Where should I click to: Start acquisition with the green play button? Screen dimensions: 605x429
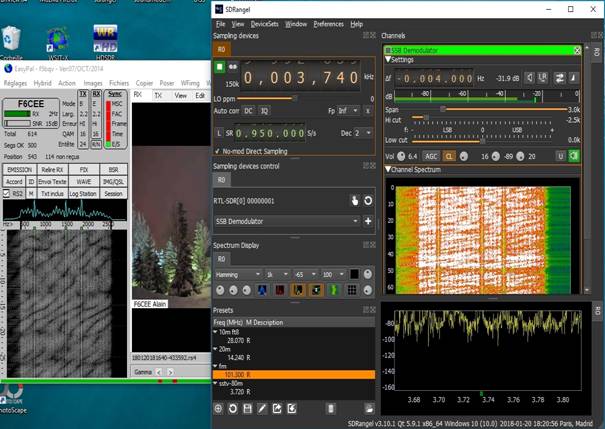pyautogui.click(x=220, y=67)
